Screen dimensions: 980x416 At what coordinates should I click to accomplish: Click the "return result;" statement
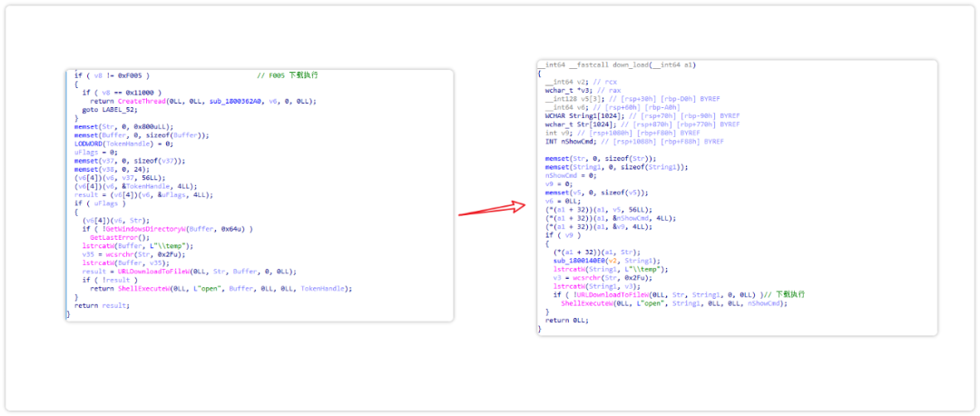point(102,306)
